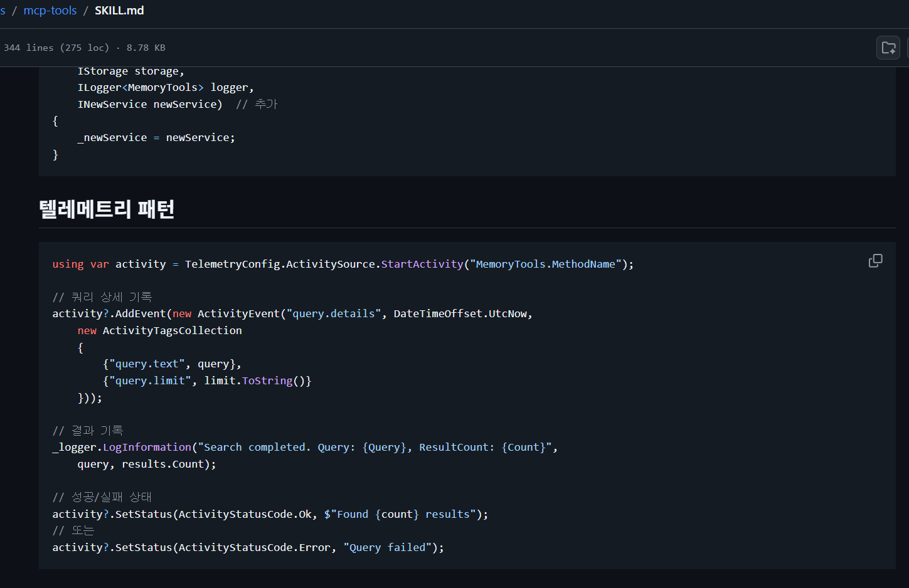
Task: Place cursor on ActivityTagsCollection in code
Action: point(172,330)
